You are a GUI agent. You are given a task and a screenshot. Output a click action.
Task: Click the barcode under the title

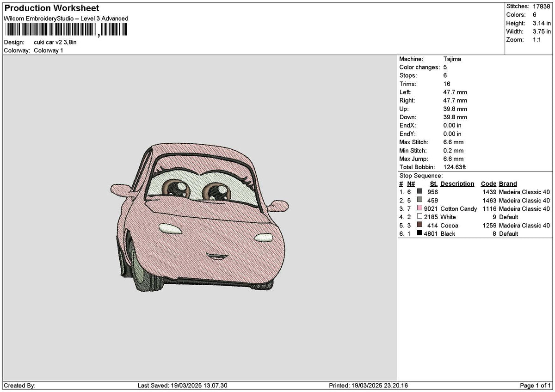click(65, 30)
